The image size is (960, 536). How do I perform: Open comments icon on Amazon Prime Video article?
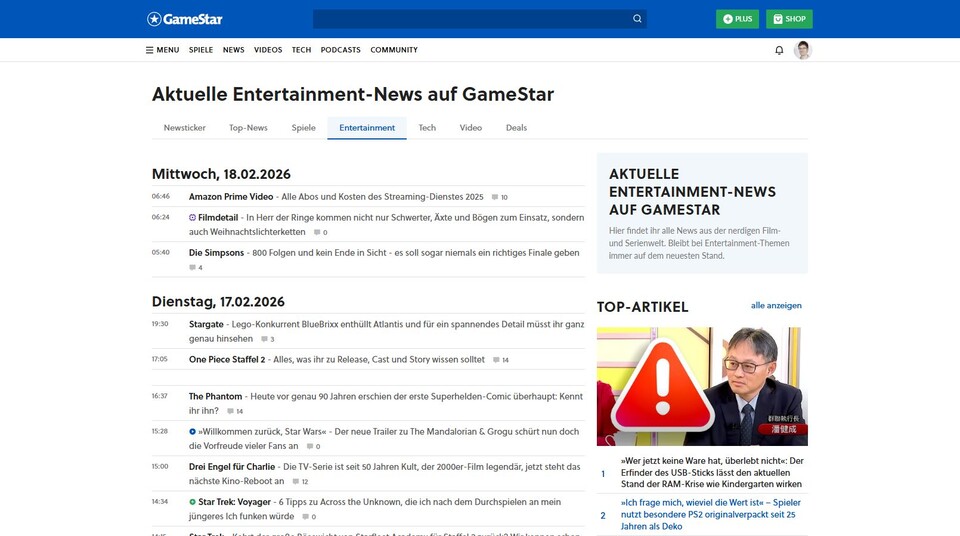tap(494, 198)
